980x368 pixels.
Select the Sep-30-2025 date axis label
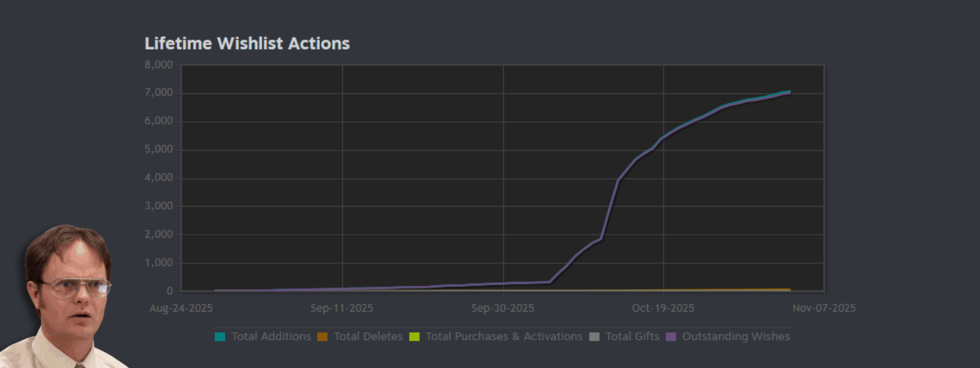tap(503, 308)
